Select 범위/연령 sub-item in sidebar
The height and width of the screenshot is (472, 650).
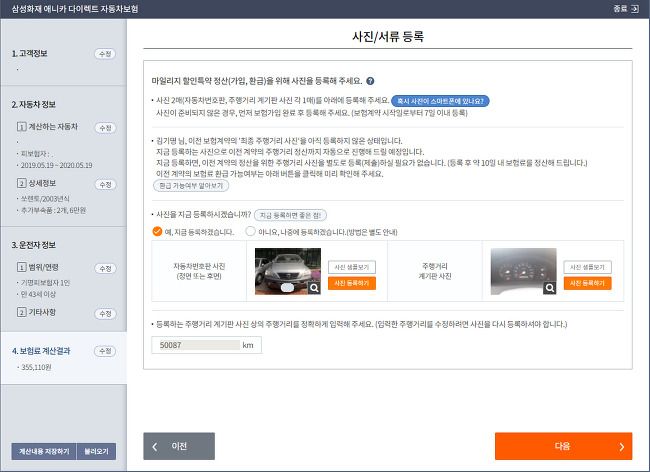click(38, 267)
